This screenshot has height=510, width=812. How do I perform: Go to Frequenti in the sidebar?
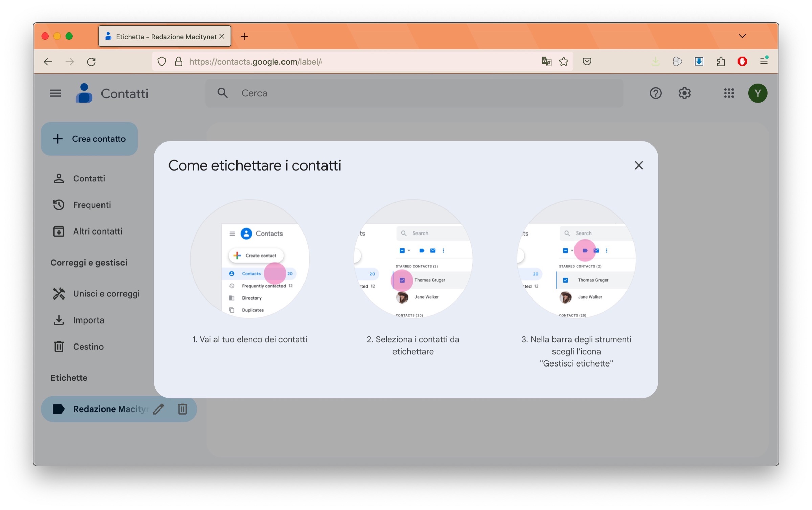(92, 205)
